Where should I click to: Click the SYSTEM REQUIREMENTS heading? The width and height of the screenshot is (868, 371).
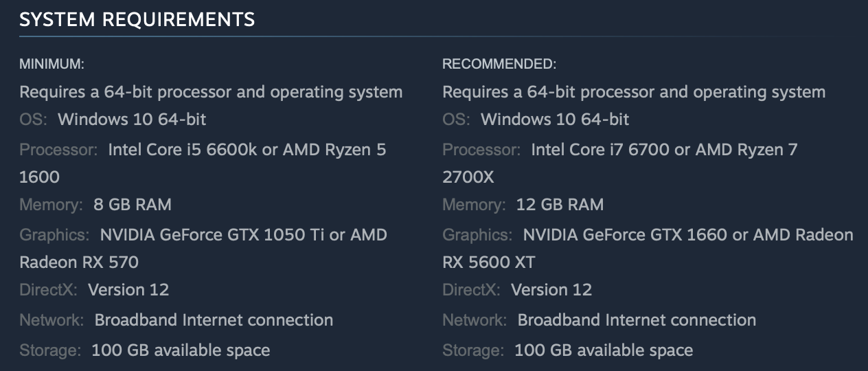click(x=137, y=20)
